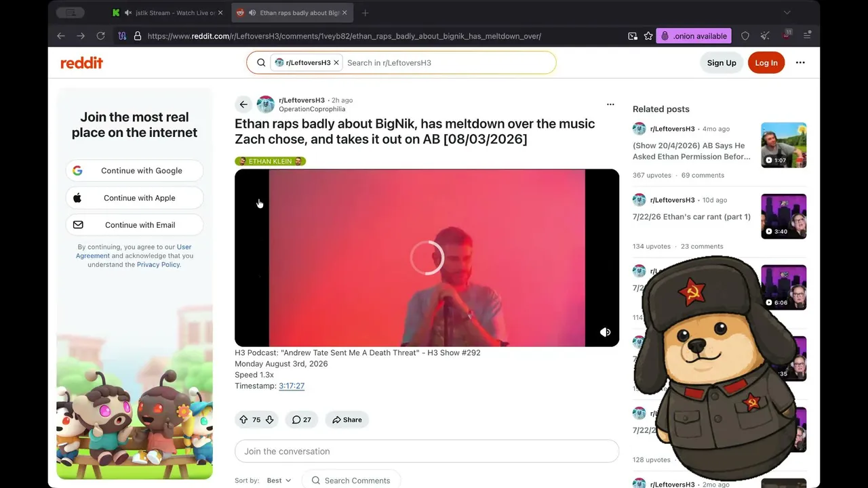Open OperationCoprophilia's user profile

pyautogui.click(x=312, y=109)
